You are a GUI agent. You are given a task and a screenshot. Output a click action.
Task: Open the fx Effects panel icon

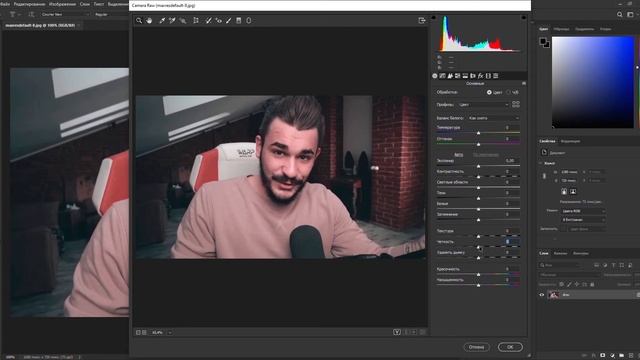tap(480, 76)
